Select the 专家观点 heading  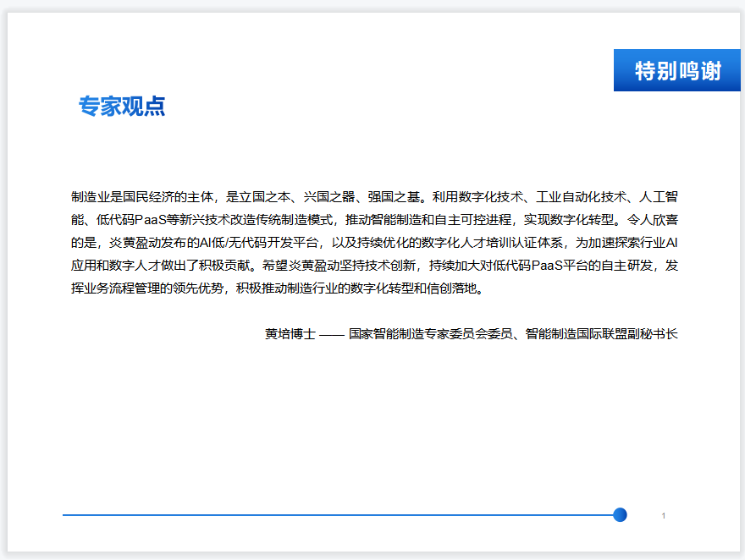[122, 106]
